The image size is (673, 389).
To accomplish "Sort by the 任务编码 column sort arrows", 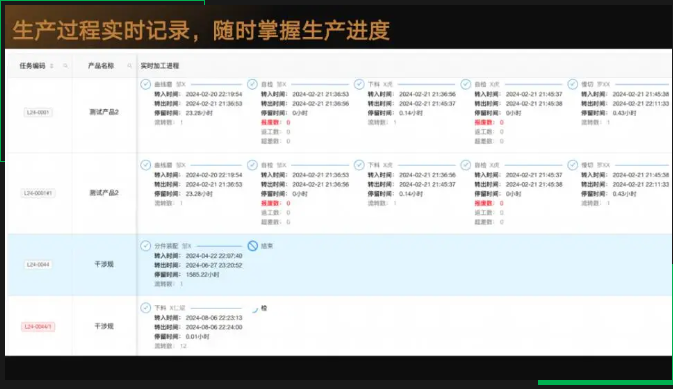I will [x=52, y=66].
